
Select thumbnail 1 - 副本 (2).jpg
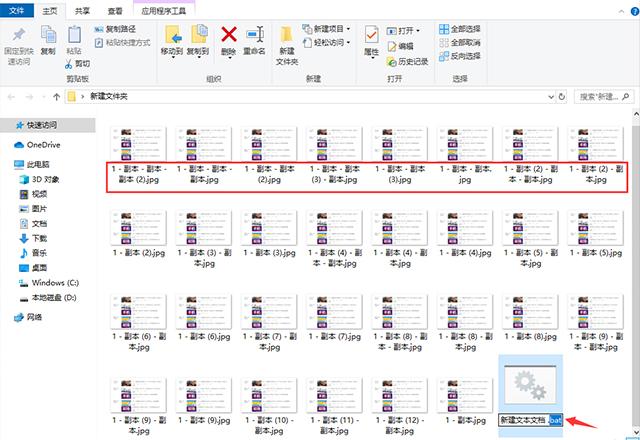[138, 229]
